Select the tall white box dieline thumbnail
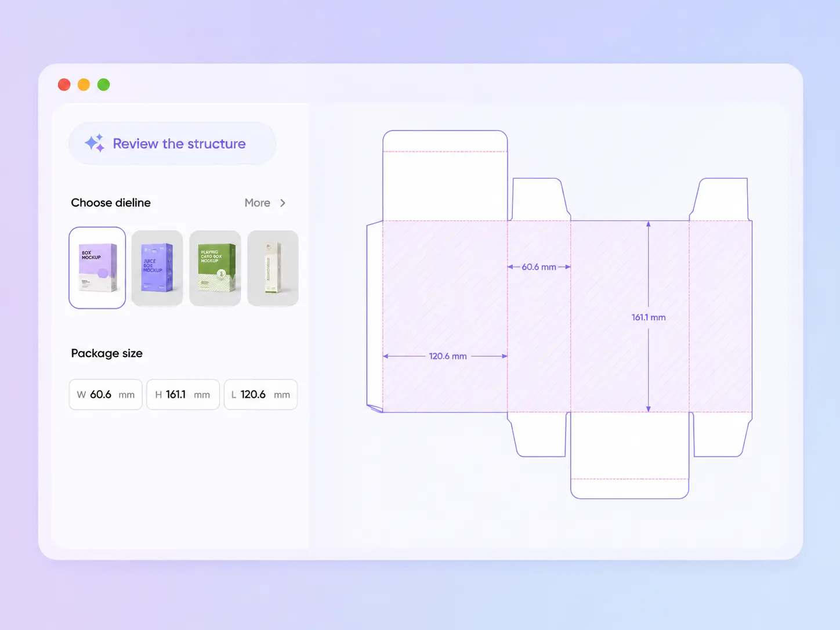Screen dimensions: 840x630 point(273,268)
